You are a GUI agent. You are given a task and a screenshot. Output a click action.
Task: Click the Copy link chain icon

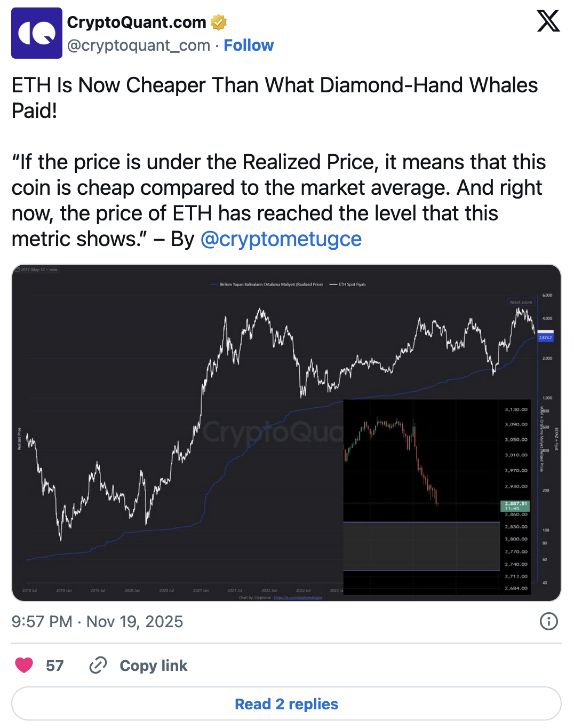[x=98, y=666]
